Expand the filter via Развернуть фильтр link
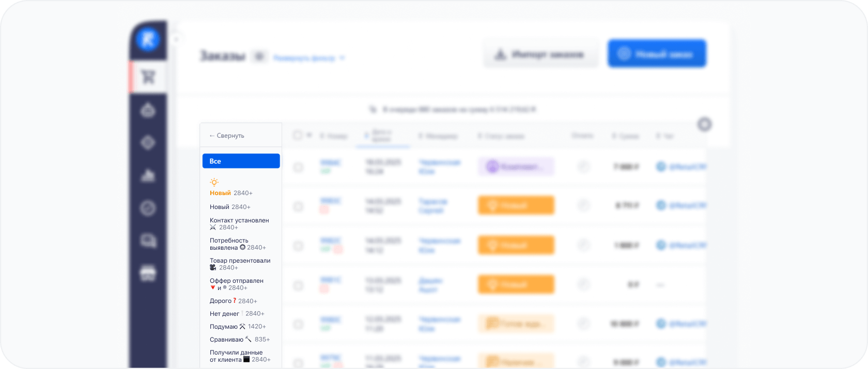Viewport: 868px width, 369px height. (x=308, y=58)
